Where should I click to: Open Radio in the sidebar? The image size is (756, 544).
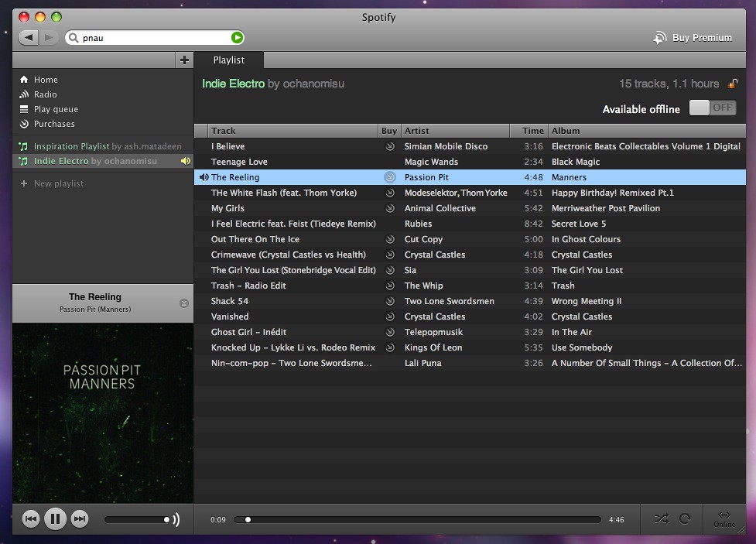[x=45, y=94]
